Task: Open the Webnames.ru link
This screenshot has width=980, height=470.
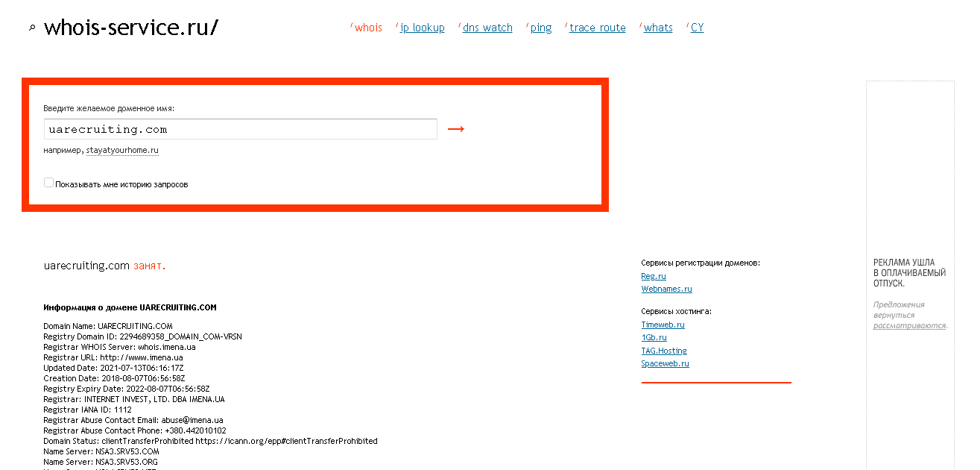Action: coord(666,289)
